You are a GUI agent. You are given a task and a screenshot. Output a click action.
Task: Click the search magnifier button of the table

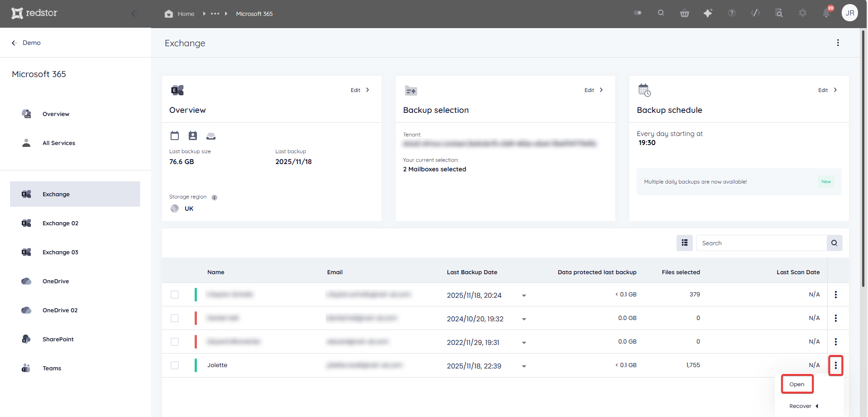point(834,243)
